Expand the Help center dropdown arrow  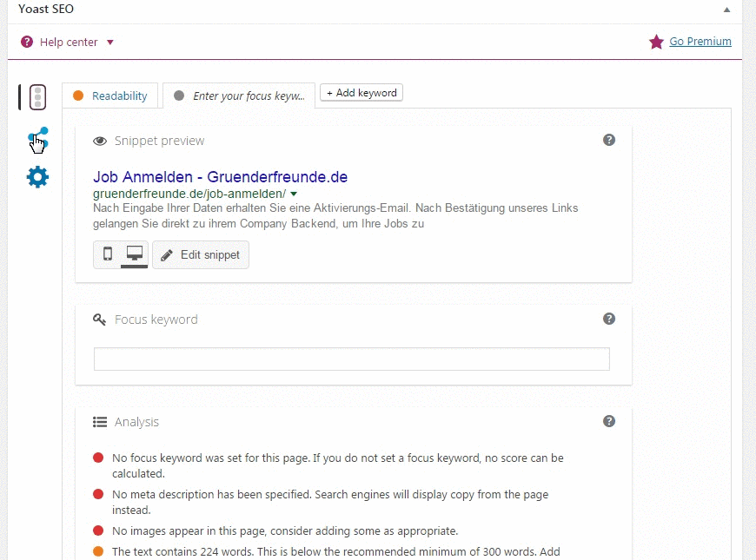[x=110, y=43]
